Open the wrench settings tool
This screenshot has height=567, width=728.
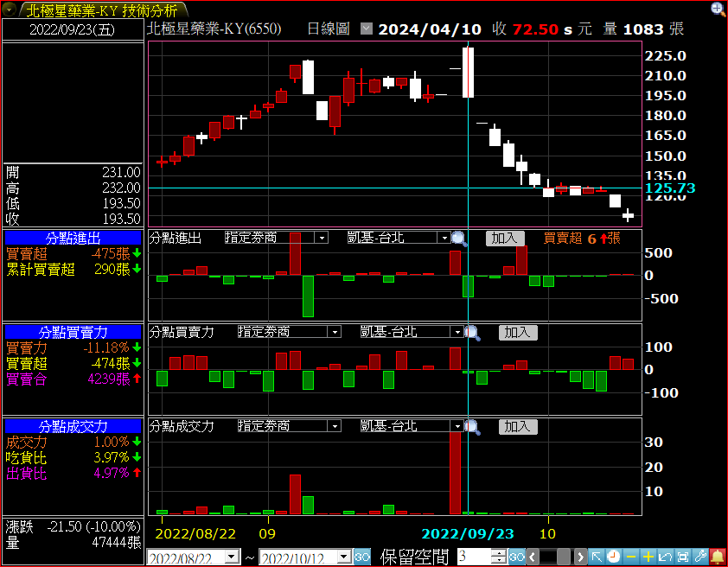pyautogui.click(x=700, y=557)
